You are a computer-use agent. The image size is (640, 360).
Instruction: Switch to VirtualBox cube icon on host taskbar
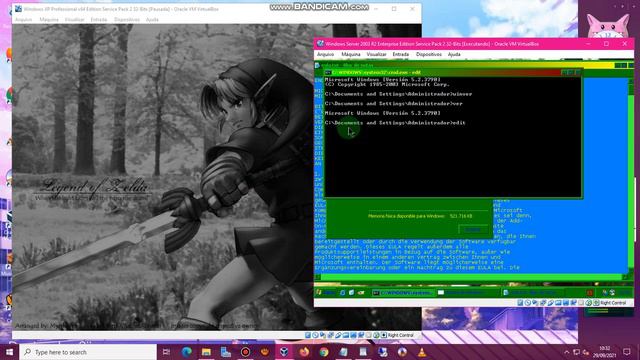[284, 352]
